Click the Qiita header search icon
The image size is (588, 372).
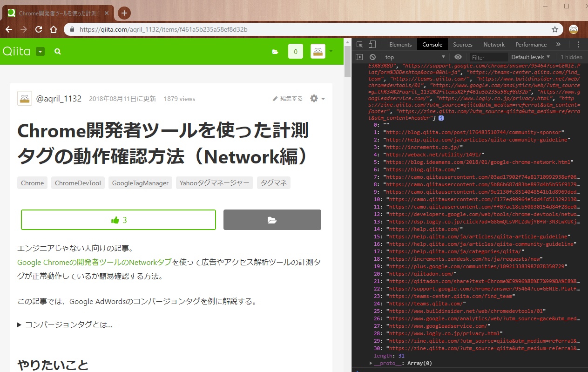pos(58,52)
